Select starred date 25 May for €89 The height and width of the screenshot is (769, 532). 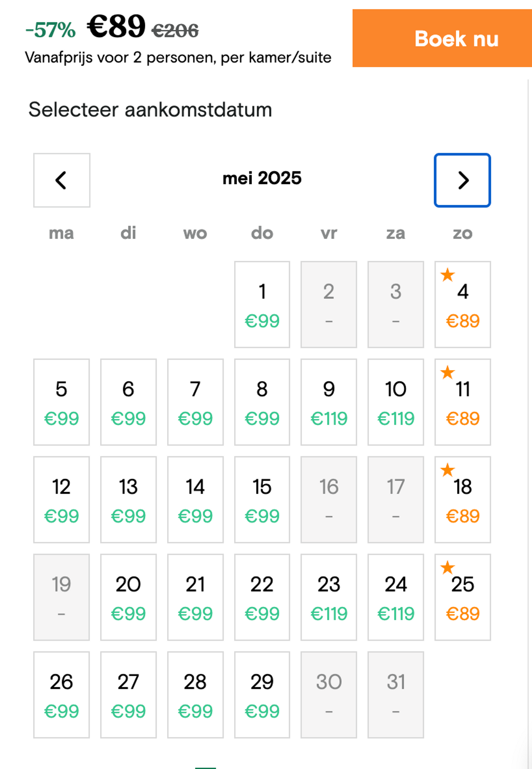[462, 597]
